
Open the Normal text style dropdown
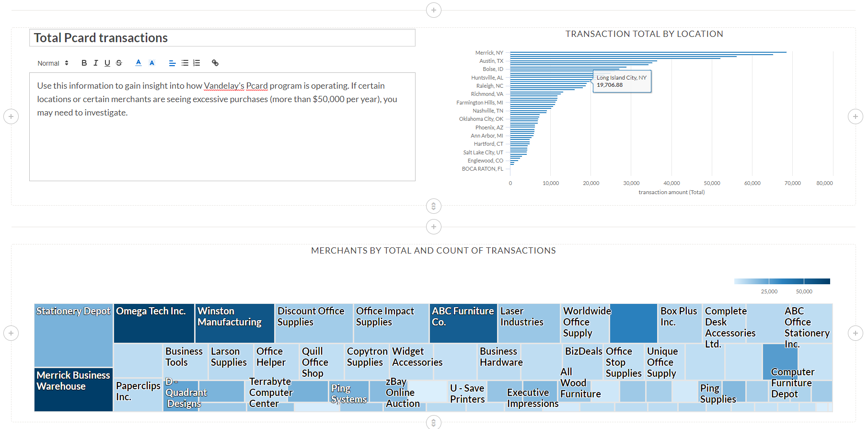53,63
